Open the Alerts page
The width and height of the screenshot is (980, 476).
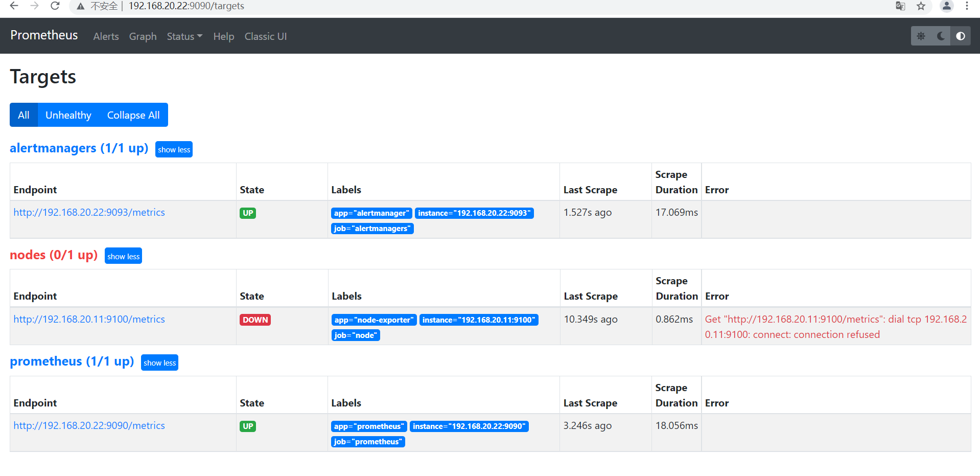click(x=106, y=36)
